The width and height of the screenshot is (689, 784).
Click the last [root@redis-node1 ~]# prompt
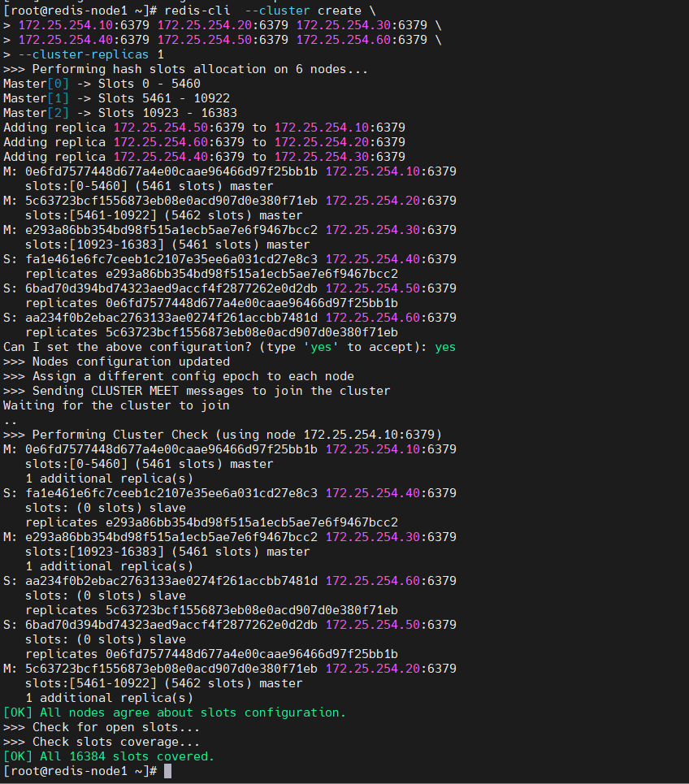pos(80,771)
